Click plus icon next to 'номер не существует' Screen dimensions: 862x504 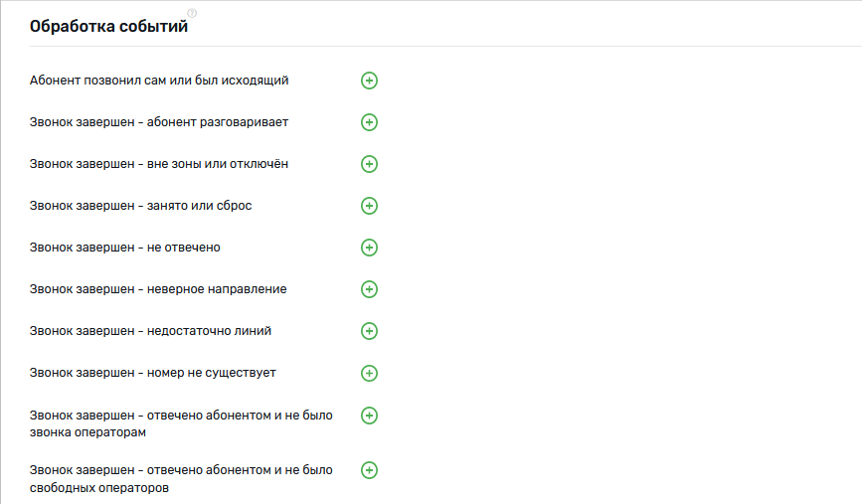pos(369,373)
